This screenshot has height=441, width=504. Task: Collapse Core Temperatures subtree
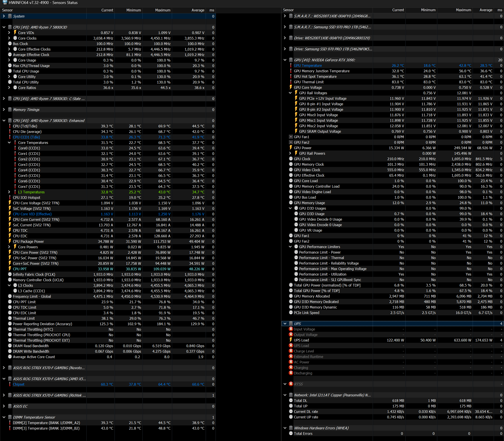point(9,143)
